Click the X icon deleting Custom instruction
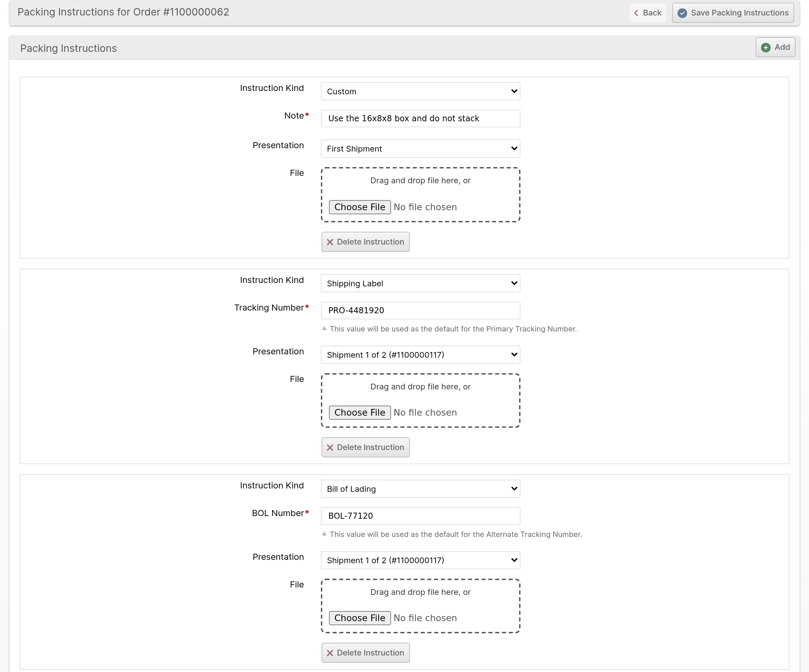Viewport: 809px width, 672px height. coord(330,242)
